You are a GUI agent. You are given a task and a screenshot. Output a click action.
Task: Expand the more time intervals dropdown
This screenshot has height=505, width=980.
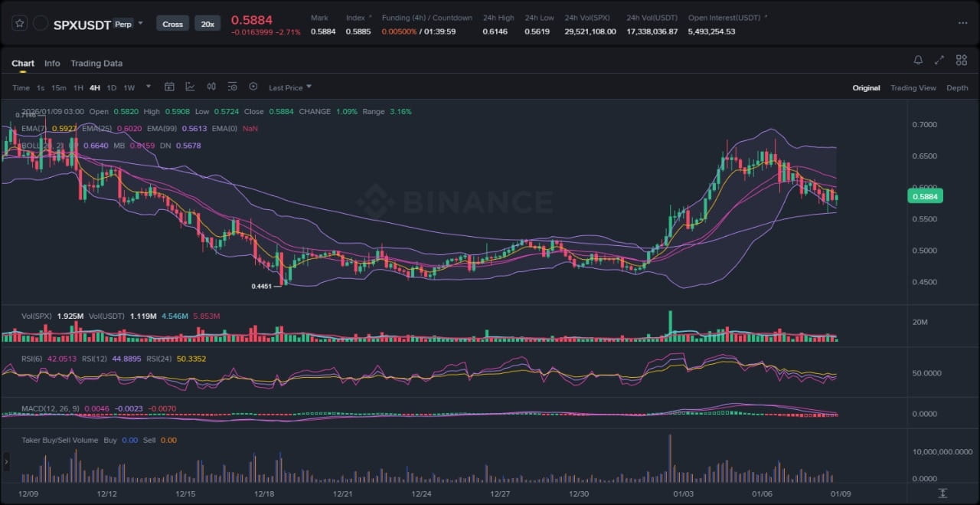pos(149,87)
